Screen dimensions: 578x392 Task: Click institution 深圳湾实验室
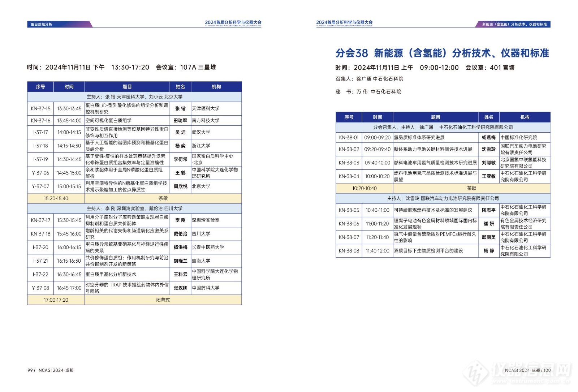point(206,220)
